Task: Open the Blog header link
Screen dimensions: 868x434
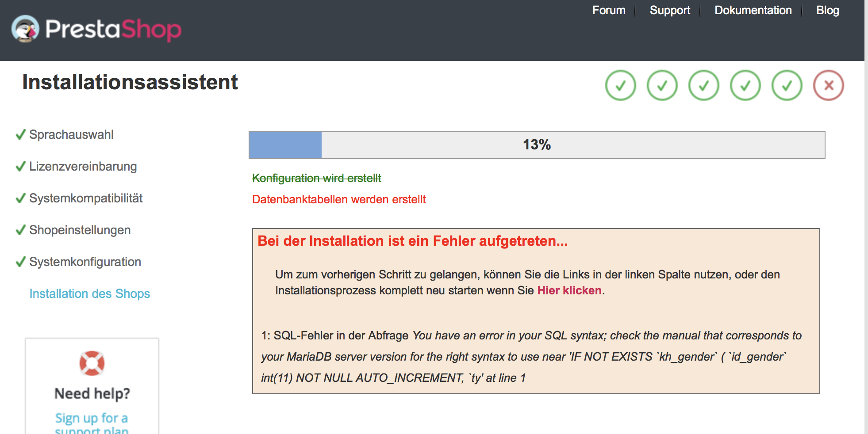Action: (827, 10)
